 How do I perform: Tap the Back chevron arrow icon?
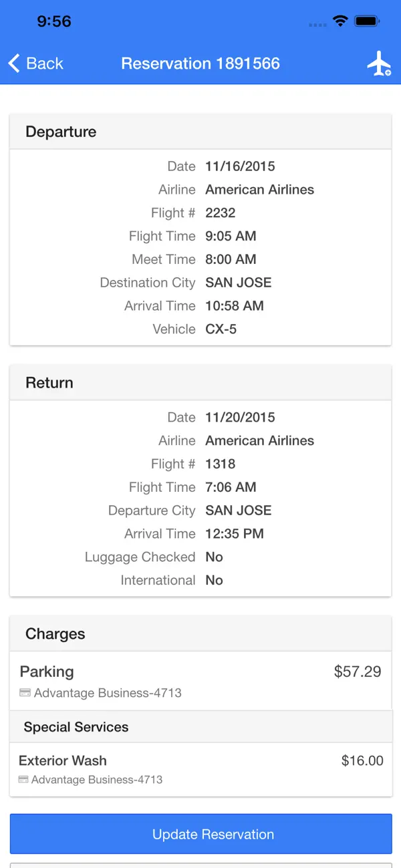(x=14, y=63)
